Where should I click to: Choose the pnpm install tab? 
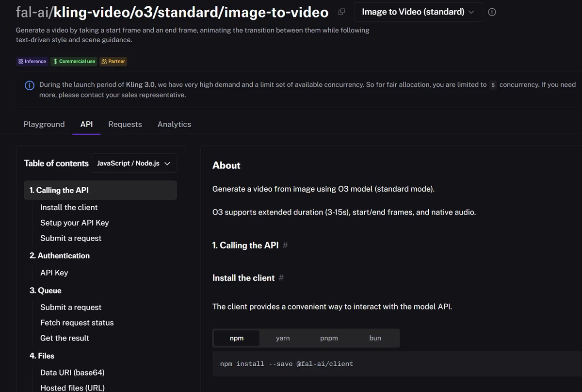tap(329, 338)
